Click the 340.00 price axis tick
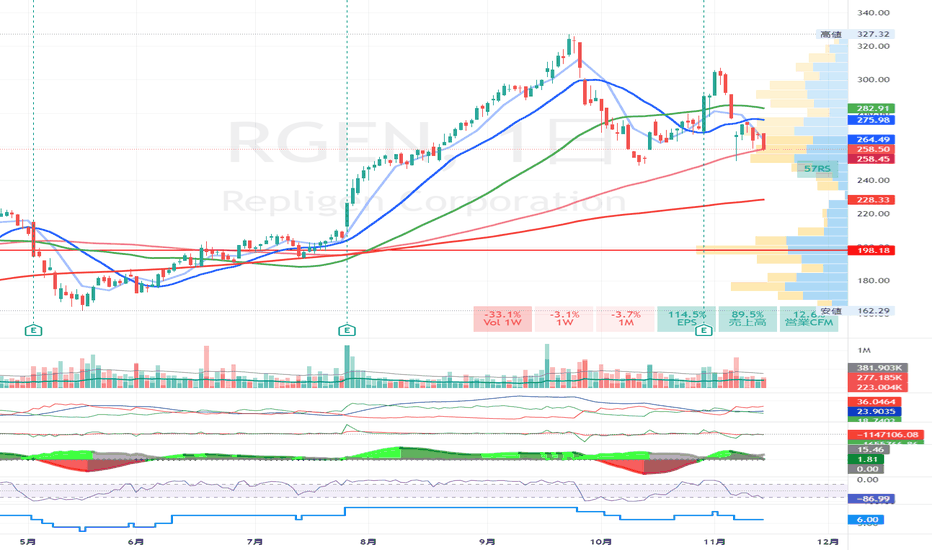Image resolution: width=932 pixels, height=550 pixels. [873, 12]
